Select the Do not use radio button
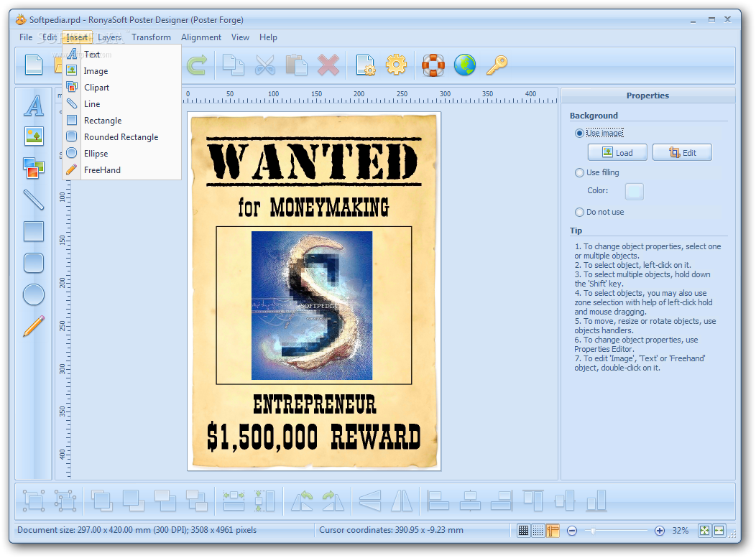This screenshot has height=558, width=756. coord(579,212)
